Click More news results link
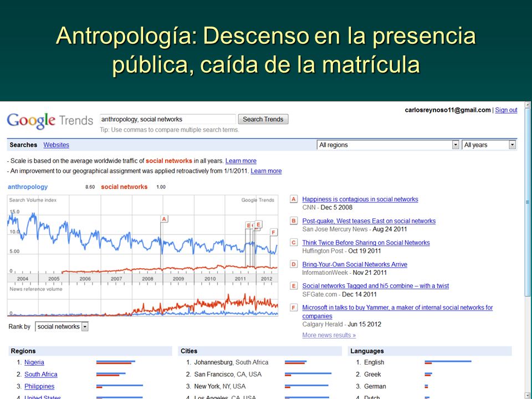The width and height of the screenshot is (532, 399). coord(329,335)
